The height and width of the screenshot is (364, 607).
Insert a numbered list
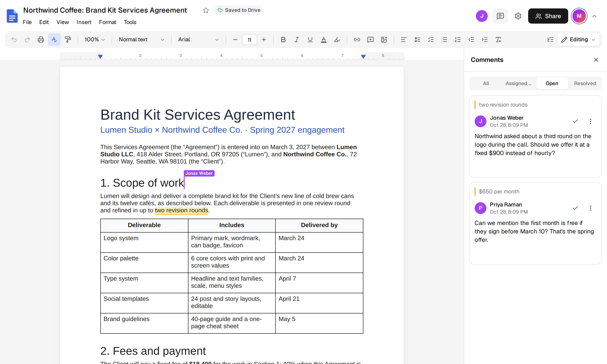pos(458,39)
